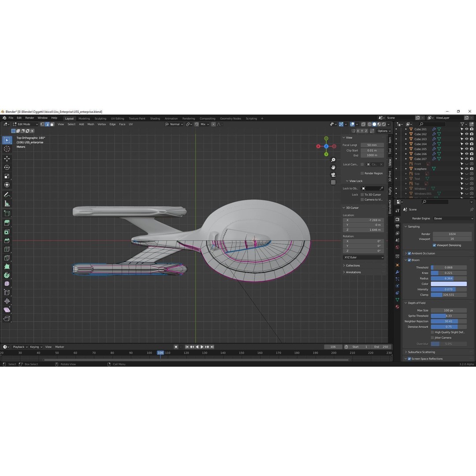Open the Item sidebar tab
Image resolution: width=476 pixels, height=476 pixels.
[390, 140]
